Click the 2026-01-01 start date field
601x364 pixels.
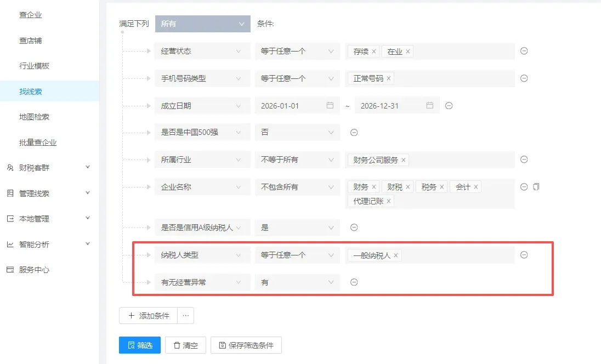pos(297,106)
